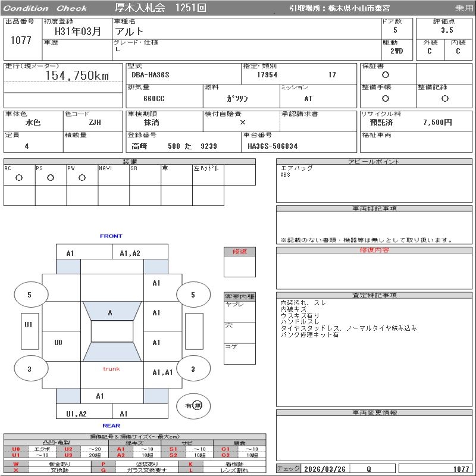Select the first registration date H31年03月
The height and width of the screenshot is (476, 476).
77,31
